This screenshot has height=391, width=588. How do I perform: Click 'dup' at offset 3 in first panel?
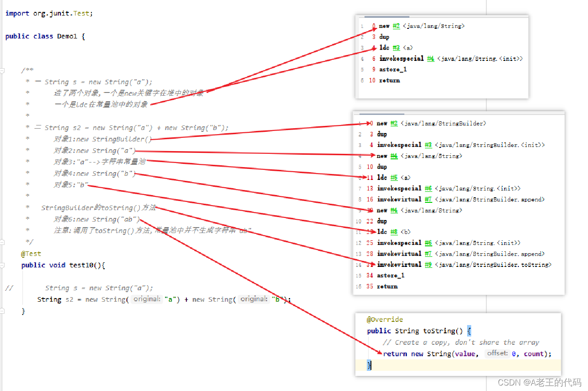pyautogui.click(x=384, y=37)
